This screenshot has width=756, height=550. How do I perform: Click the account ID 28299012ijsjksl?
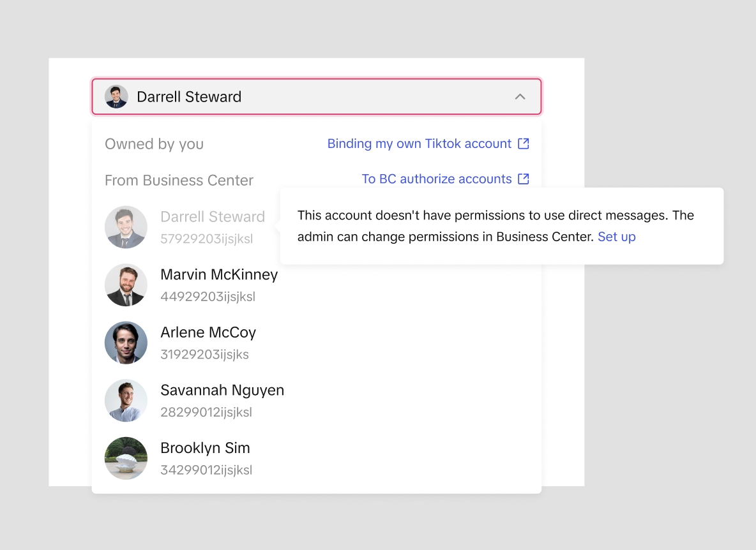click(206, 412)
